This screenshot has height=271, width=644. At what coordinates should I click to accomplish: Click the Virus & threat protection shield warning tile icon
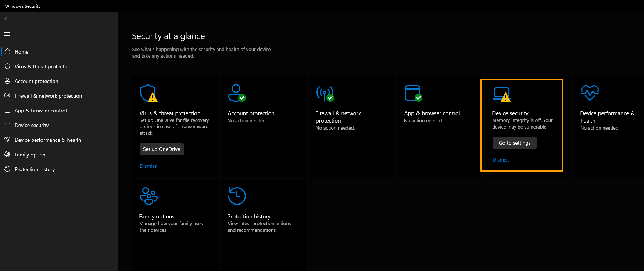pyautogui.click(x=149, y=93)
